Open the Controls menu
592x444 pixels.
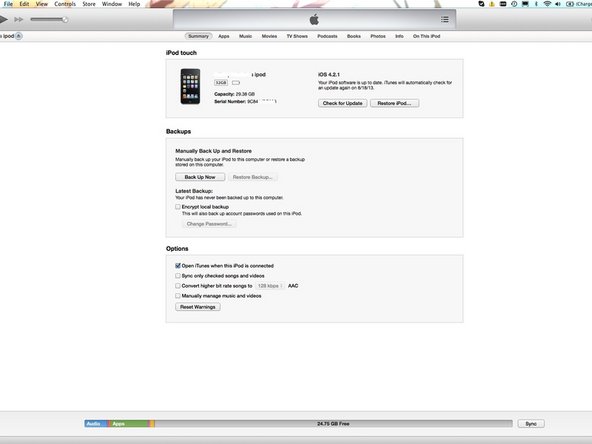coord(65,4)
